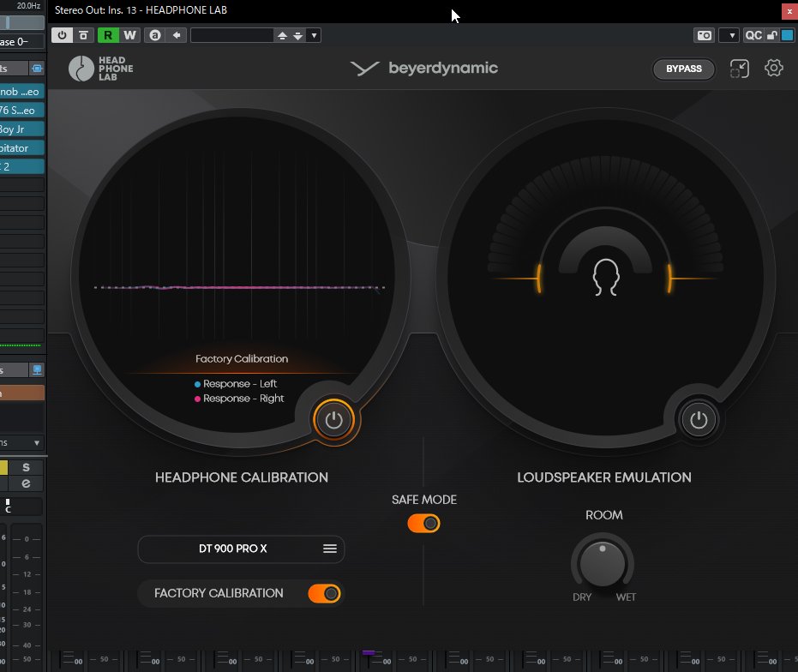Image resolution: width=798 pixels, height=672 pixels.
Task: Click the sends section blue icon in the mixer
Action: coord(37,369)
